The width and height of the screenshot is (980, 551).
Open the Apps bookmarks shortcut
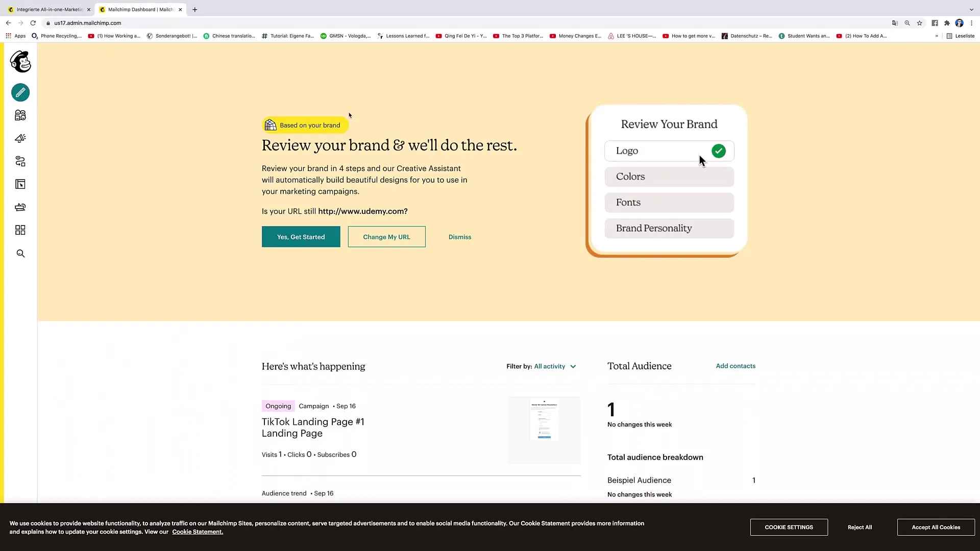[16, 36]
